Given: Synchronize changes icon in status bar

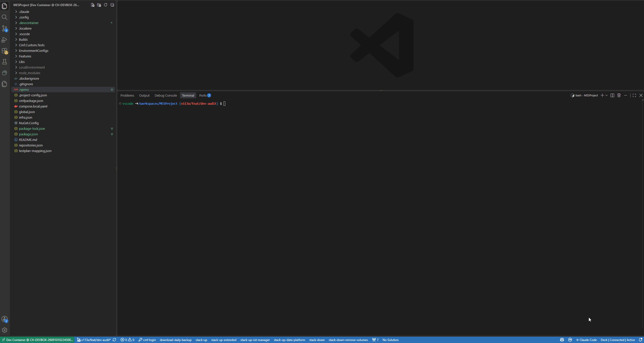Looking at the screenshot, I should click(114, 340).
